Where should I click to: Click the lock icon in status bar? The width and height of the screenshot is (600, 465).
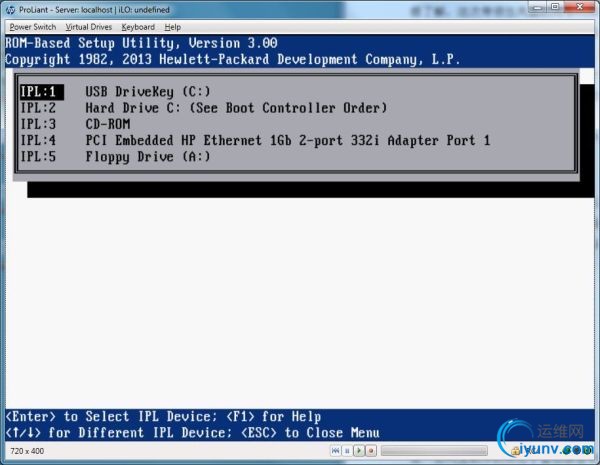coord(515,451)
